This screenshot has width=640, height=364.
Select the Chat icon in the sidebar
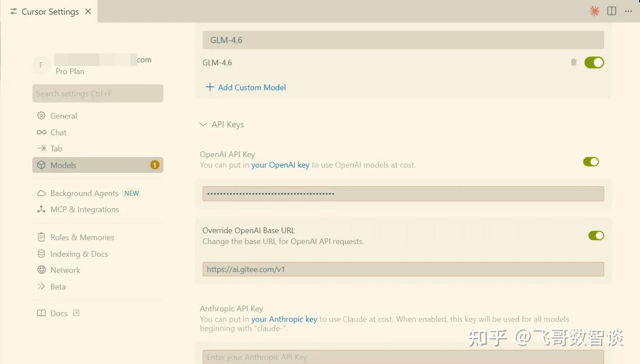41,132
